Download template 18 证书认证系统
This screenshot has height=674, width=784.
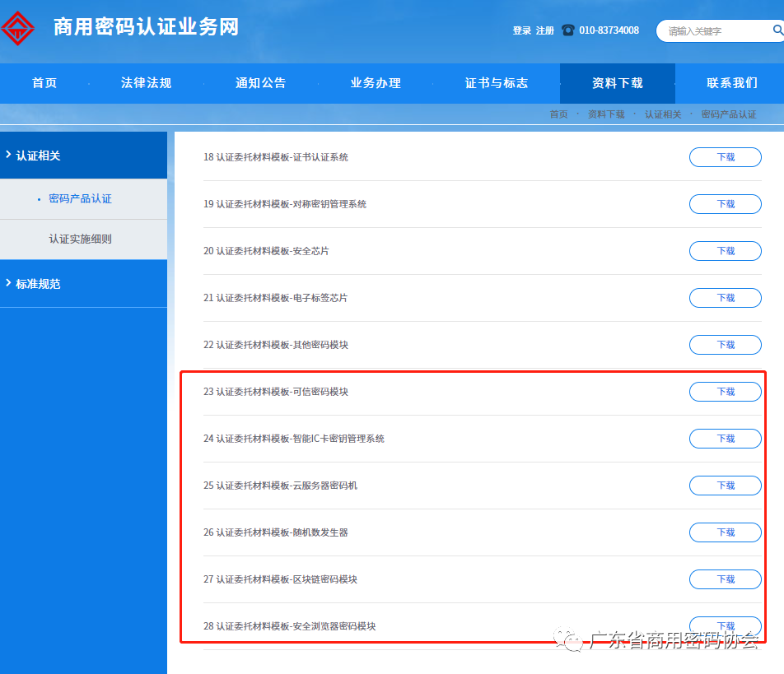pyautogui.click(x=725, y=157)
